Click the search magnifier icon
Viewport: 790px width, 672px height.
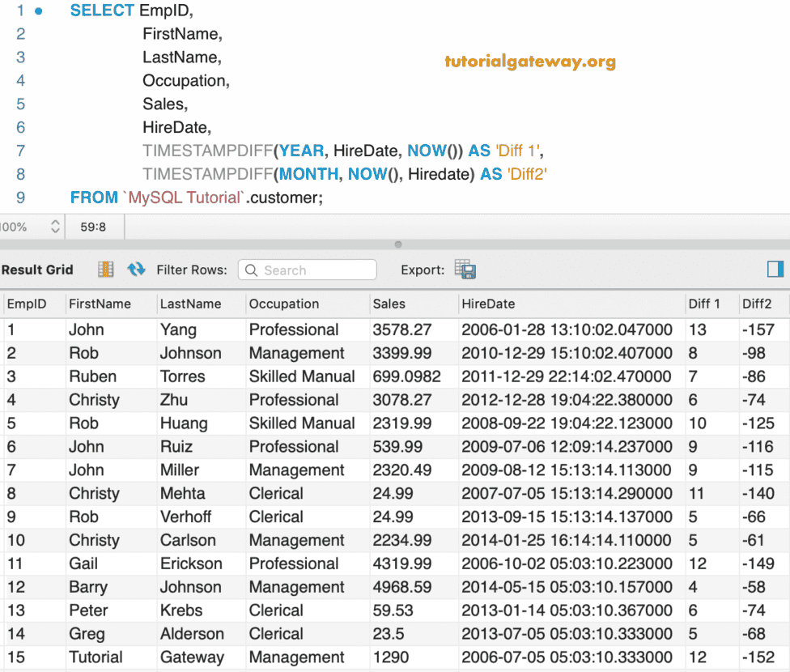click(x=251, y=270)
